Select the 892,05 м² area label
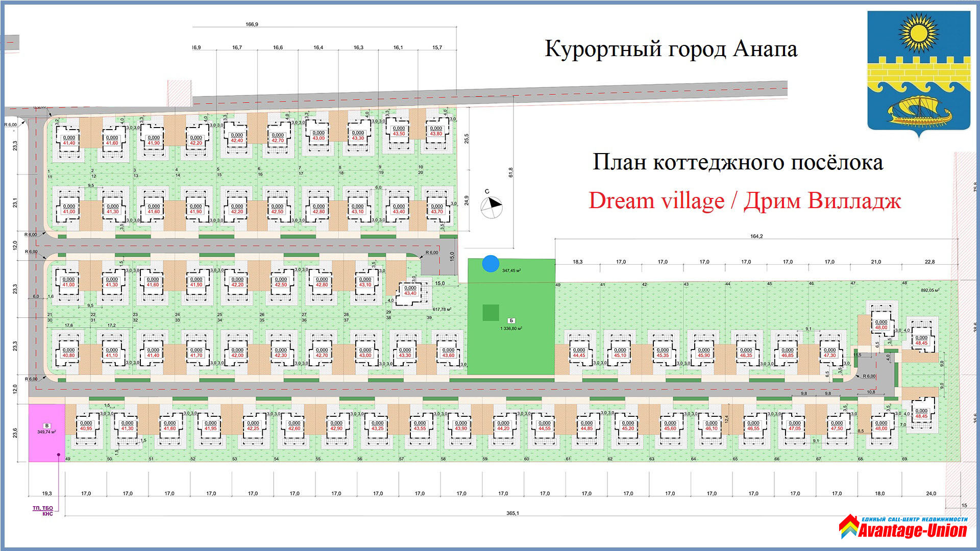 (x=930, y=290)
